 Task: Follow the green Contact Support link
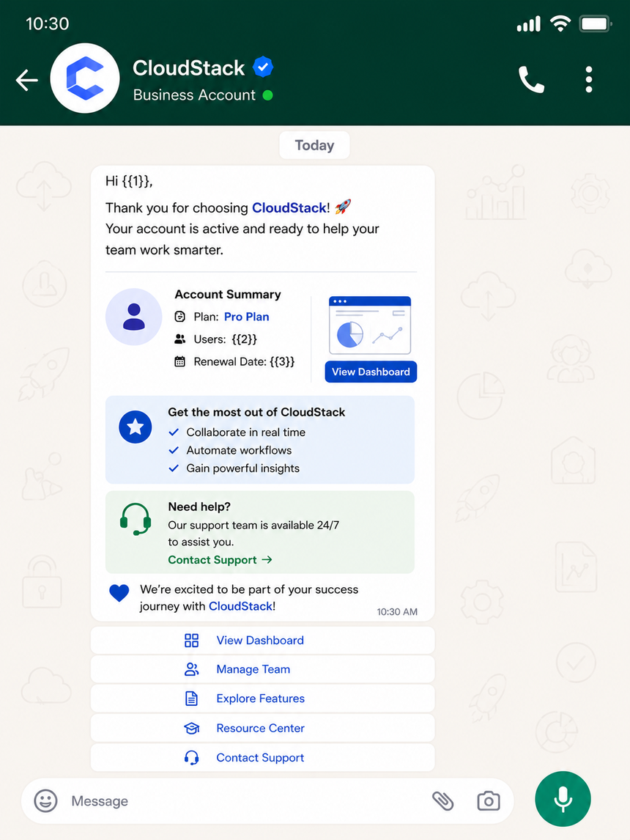220,560
